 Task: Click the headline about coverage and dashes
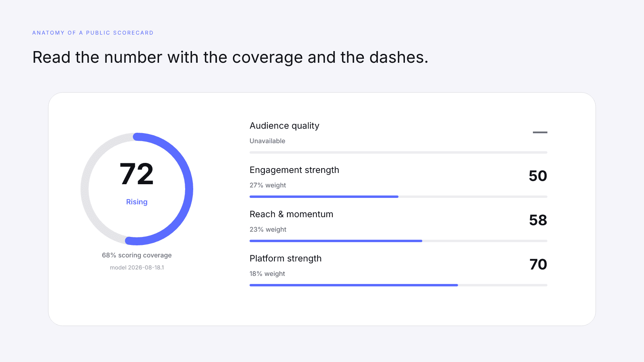(230, 58)
